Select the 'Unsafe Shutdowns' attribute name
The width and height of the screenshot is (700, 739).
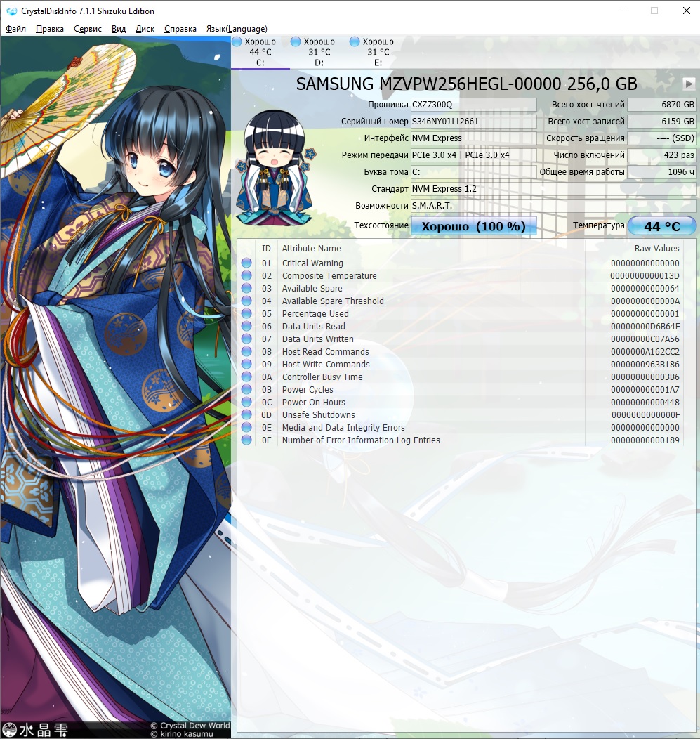pos(319,414)
